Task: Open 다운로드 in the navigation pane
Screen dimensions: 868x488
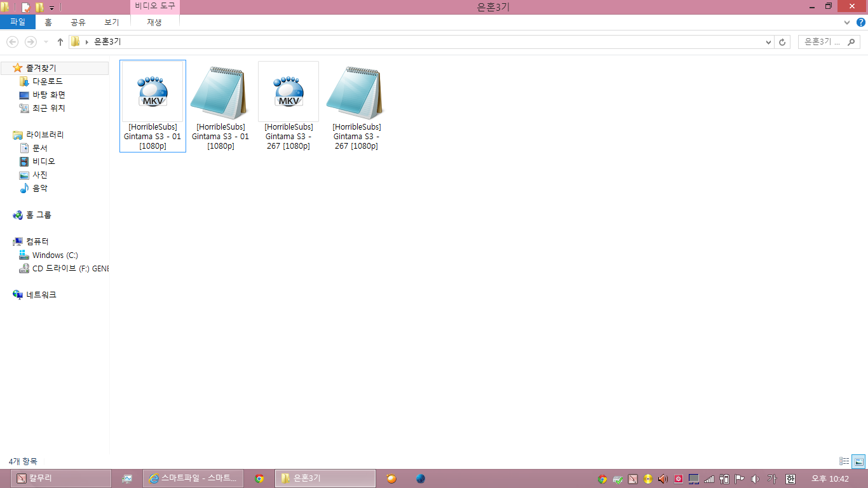Action: 48,81
